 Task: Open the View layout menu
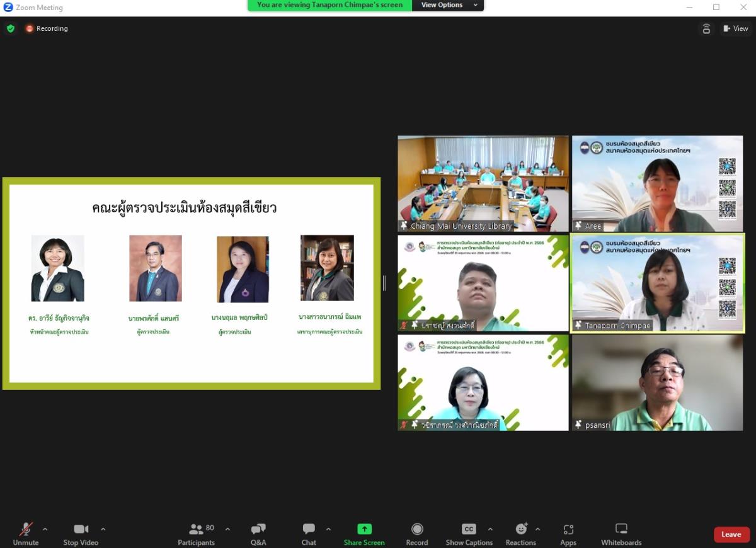click(735, 28)
